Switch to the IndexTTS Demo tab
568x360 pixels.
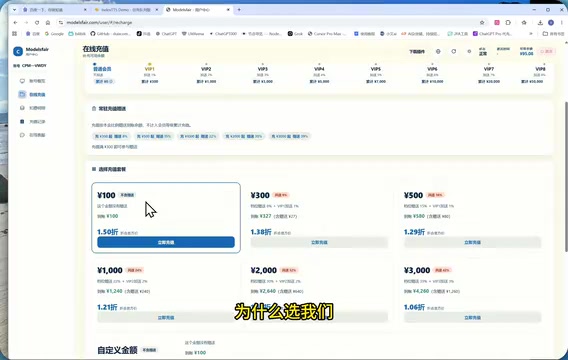coord(126,10)
